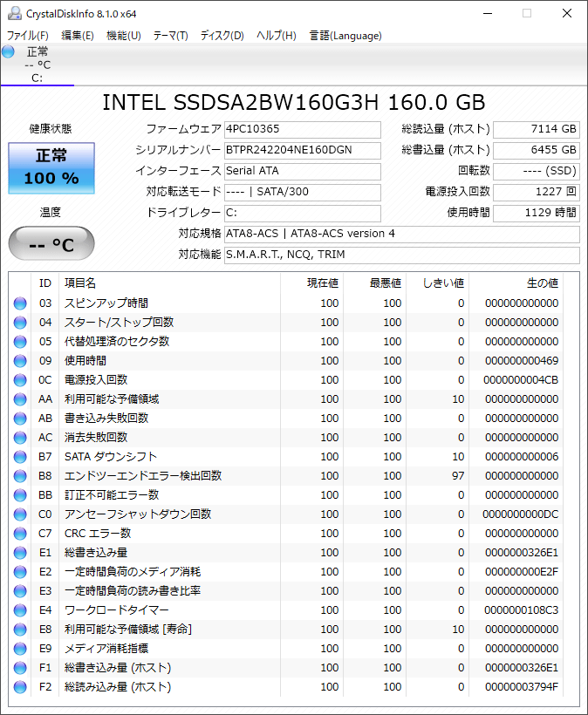Click the drive letter field C:
This screenshot has width=588, height=715.
click(x=303, y=213)
